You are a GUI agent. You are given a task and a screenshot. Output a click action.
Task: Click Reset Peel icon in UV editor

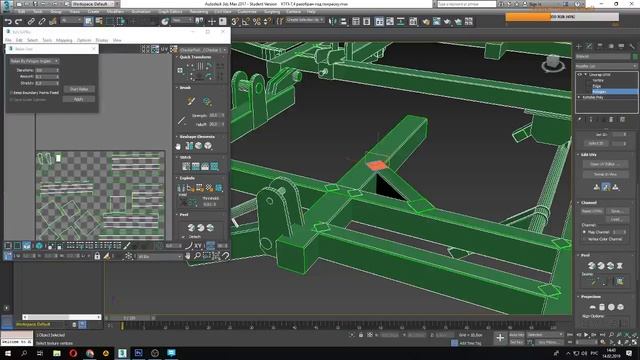210,227
